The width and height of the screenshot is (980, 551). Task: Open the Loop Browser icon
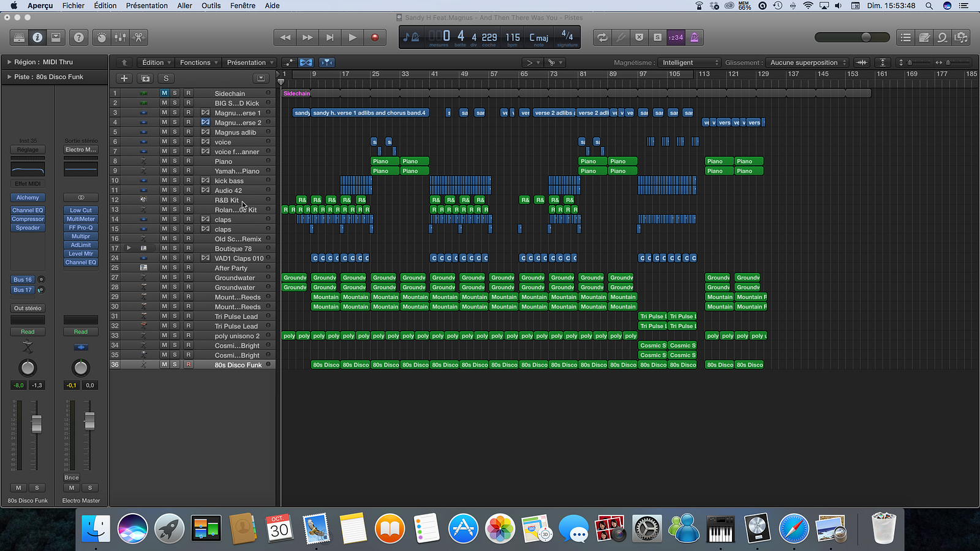(x=942, y=37)
